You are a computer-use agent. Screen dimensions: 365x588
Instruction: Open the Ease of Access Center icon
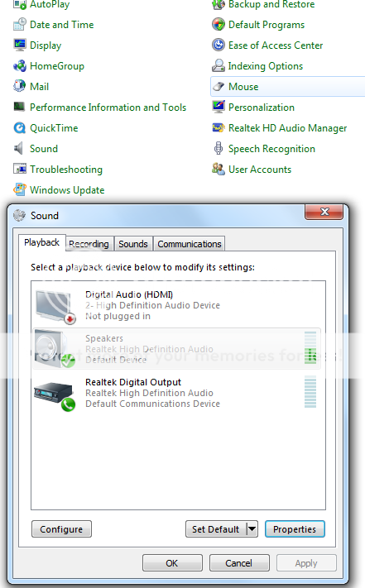click(219, 45)
